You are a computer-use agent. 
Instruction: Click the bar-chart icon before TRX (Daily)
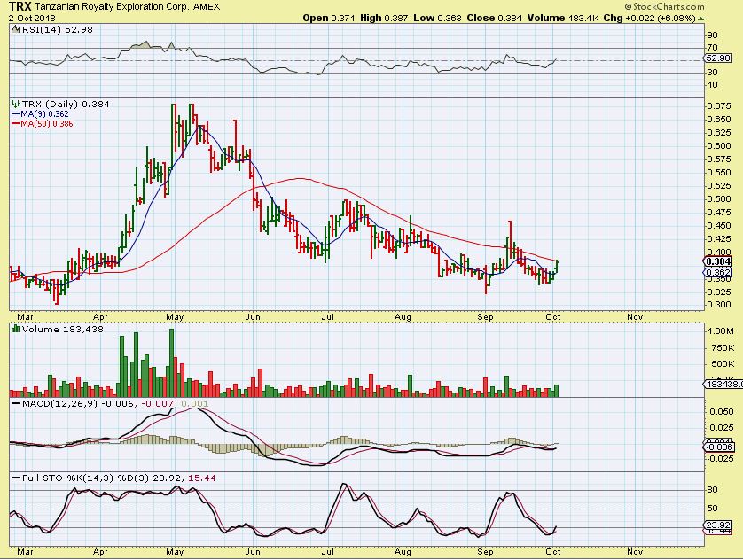coord(16,104)
